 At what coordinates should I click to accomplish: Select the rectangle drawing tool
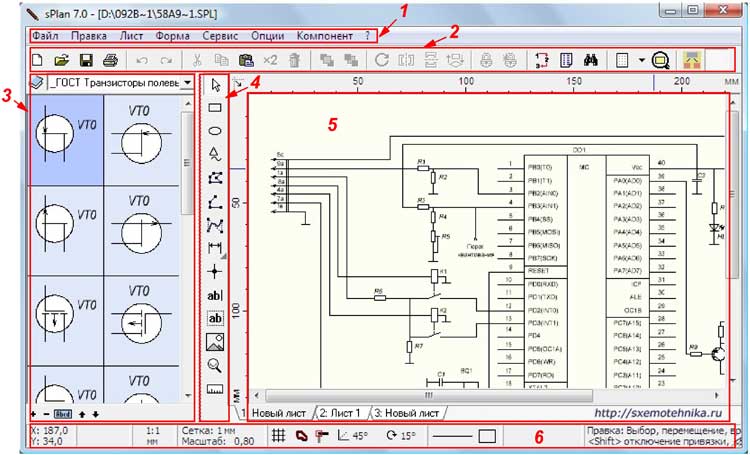[214, 107]
